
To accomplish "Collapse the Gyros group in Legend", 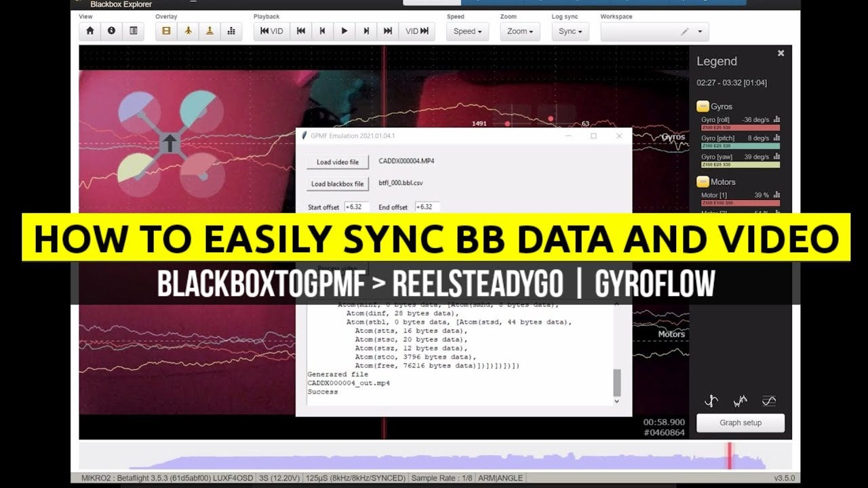I will (703, 106).
